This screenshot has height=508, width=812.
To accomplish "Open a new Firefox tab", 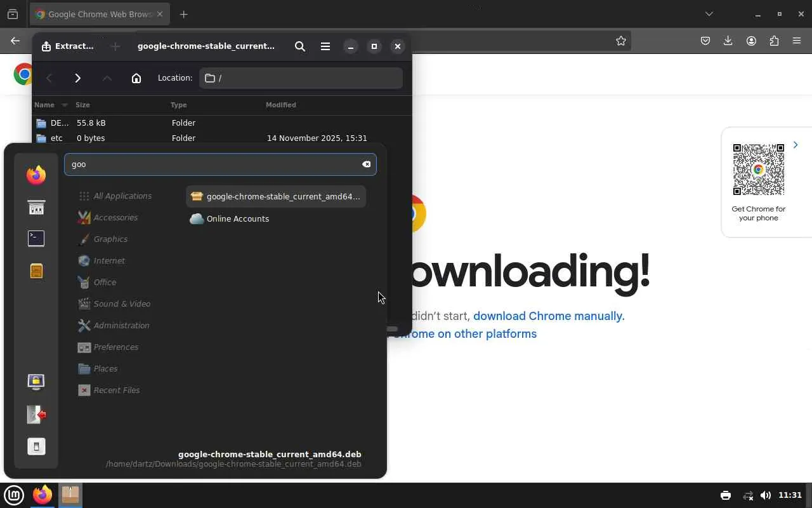I will (184, 14).
